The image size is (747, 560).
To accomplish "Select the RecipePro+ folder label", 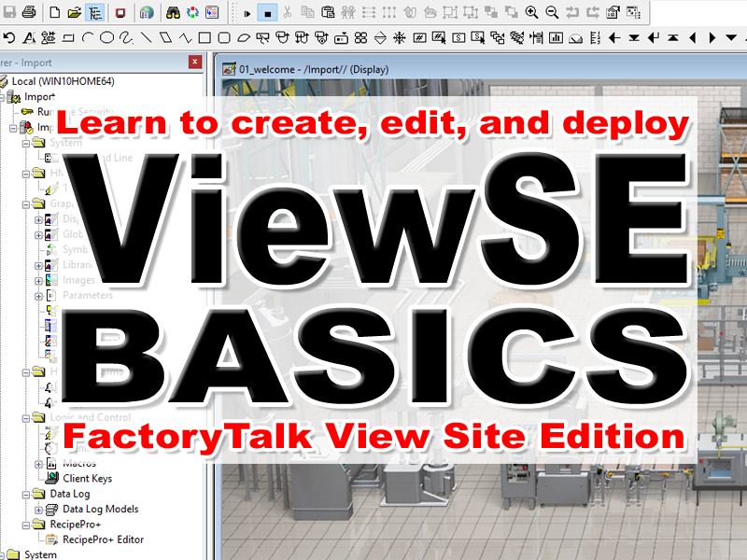I will point(76,525).
